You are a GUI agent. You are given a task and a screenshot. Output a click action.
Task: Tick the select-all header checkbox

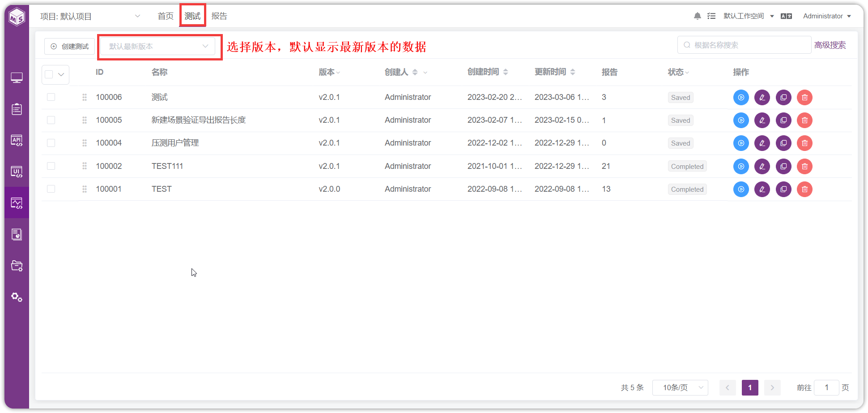pyautogui.click(x=49, y=74)
